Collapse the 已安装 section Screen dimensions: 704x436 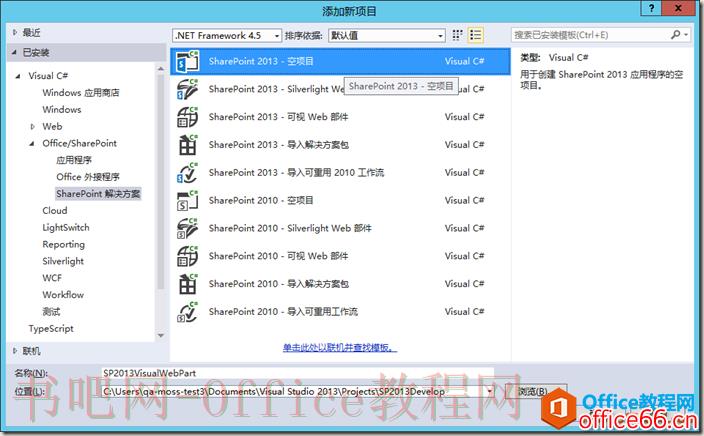pyautogui.click(x=15, y=53)
